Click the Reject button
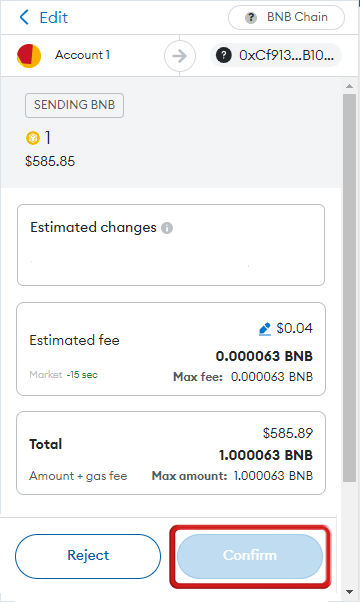The image size is (360, 602). coord(88,556)
